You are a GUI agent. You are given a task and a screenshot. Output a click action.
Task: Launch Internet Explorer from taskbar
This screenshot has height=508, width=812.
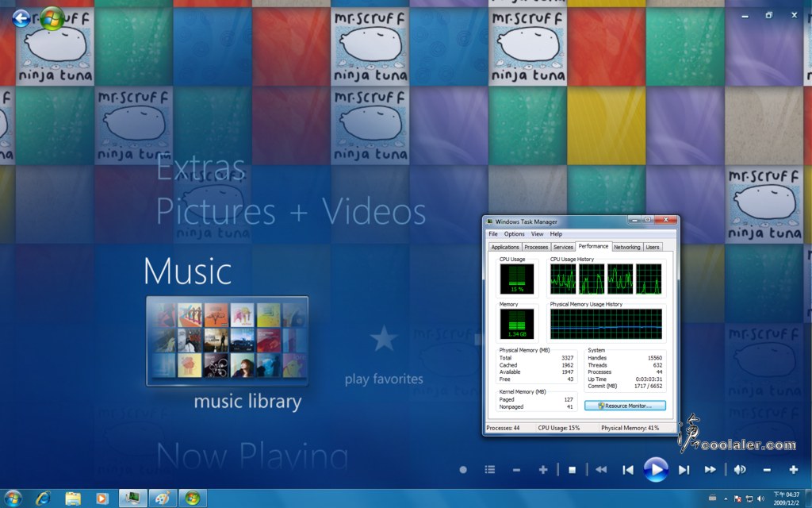[43, 498]
